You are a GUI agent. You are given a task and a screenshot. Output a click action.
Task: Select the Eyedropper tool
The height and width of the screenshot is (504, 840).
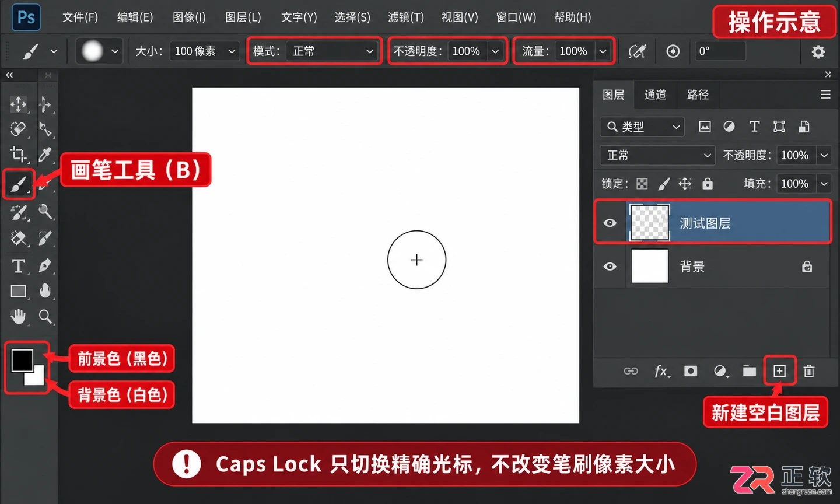pos(45,154)
